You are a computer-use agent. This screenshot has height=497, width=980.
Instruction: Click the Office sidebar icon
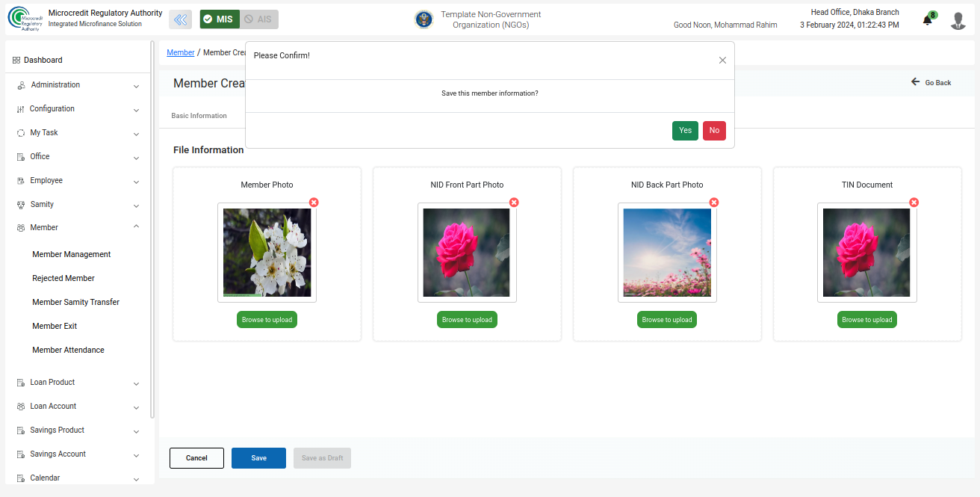(x=21, y=157)
